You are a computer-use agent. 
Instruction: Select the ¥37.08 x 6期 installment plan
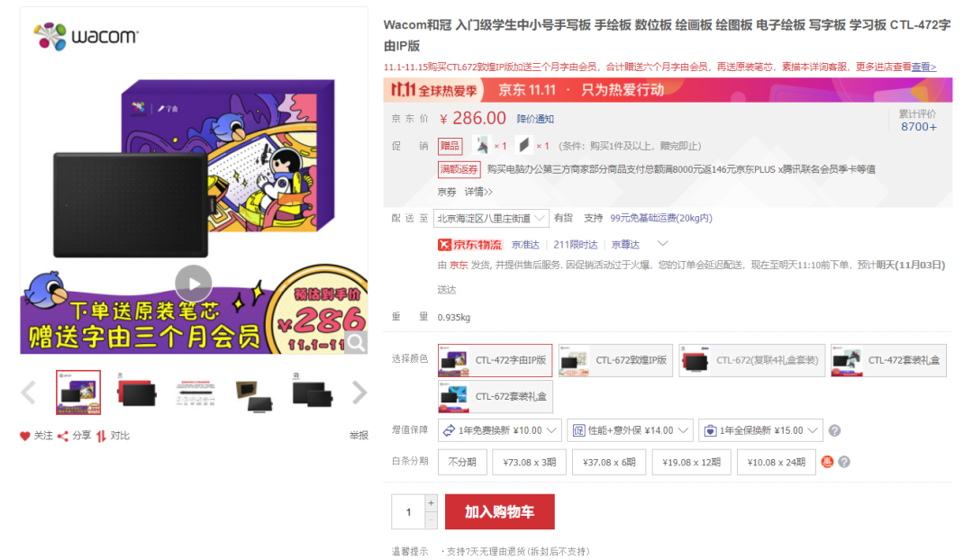point(609,463)
